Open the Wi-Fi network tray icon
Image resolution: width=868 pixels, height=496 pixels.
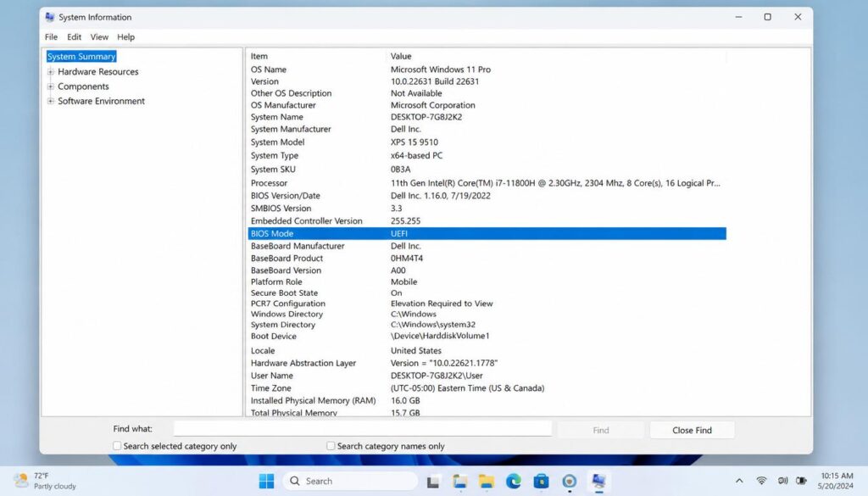click(762, 481)
